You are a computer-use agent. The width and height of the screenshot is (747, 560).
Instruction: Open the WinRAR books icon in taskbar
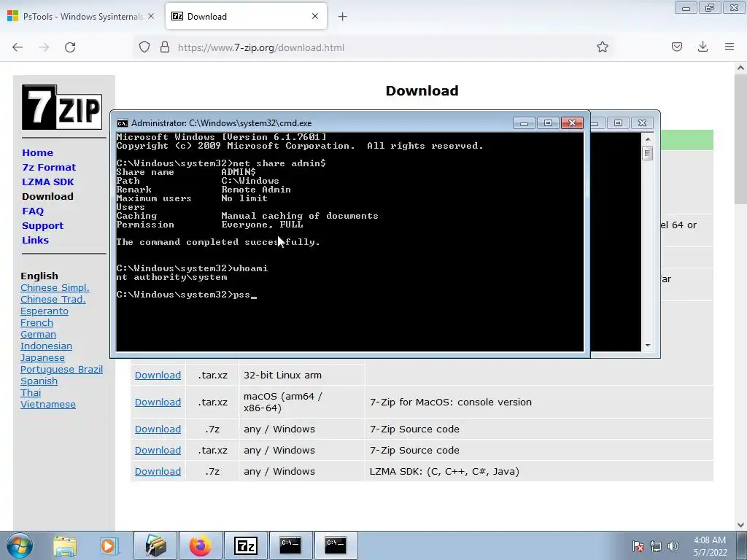coord(155,545)
